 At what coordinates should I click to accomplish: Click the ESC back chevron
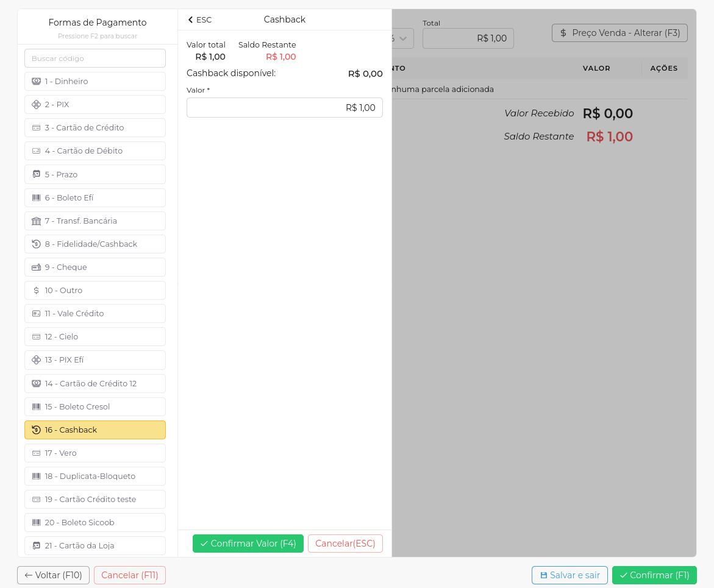coord(190,19)
